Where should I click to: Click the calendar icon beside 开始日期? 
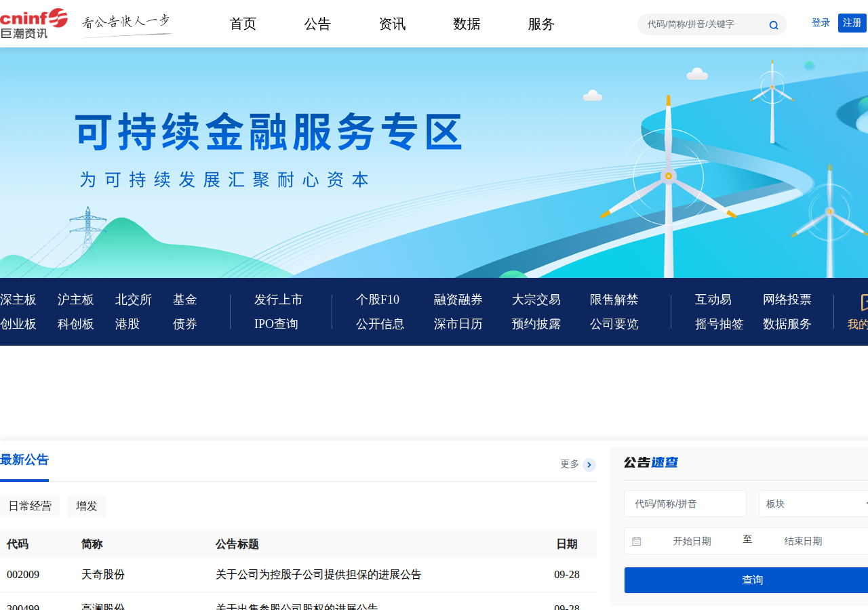click(x=636, y=542)
